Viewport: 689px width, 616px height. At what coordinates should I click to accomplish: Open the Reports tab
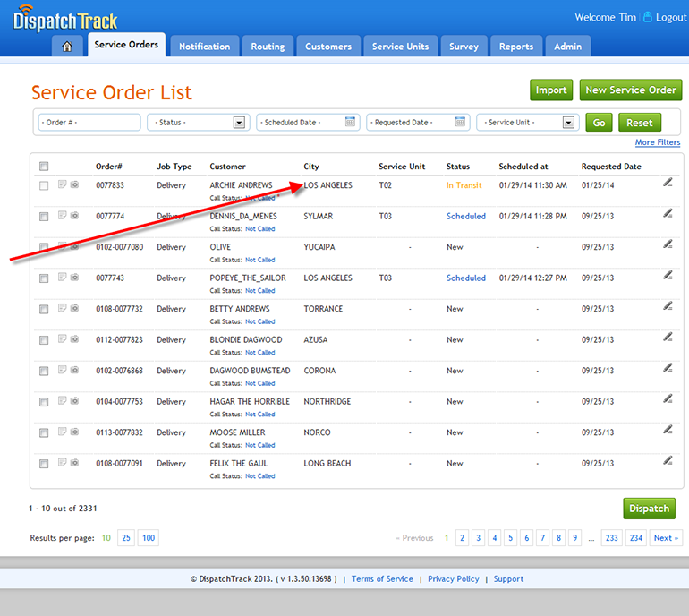pos(516,47)
